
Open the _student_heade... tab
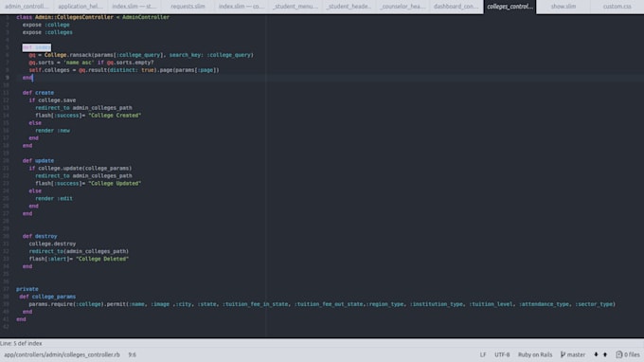click(349, 7)
